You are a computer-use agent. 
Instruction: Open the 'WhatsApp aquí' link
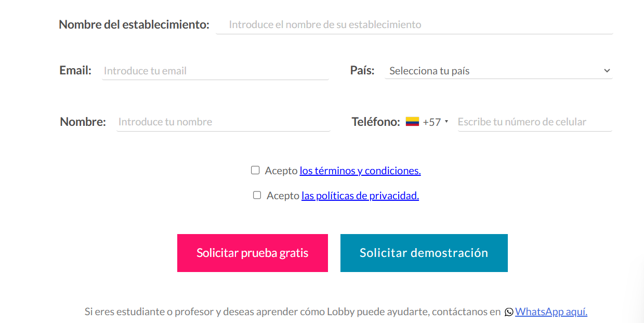coord(551,312)
